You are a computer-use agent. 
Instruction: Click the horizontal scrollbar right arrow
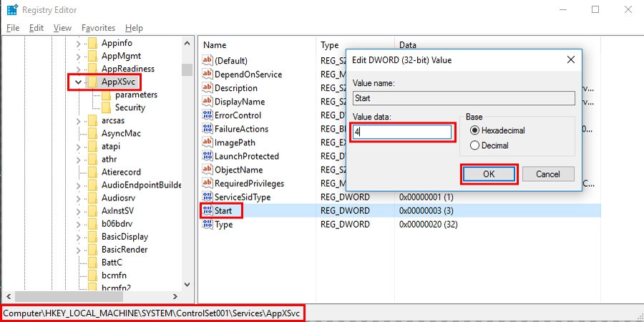175,296
